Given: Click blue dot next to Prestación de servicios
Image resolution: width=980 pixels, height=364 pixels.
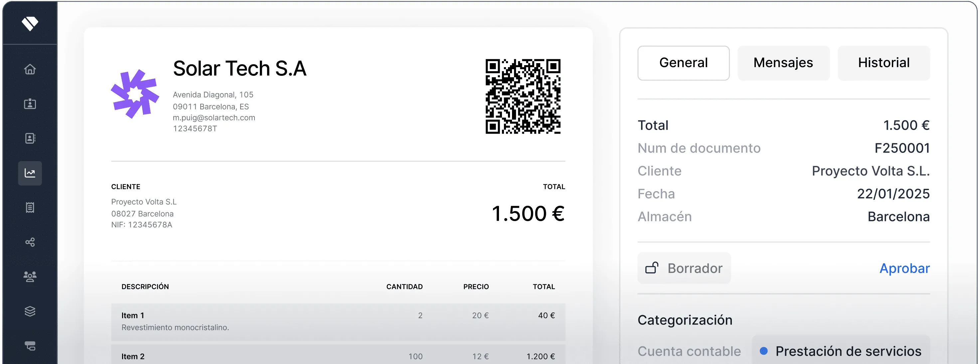Looking at the screenshot, I should (x=763, y=351).
